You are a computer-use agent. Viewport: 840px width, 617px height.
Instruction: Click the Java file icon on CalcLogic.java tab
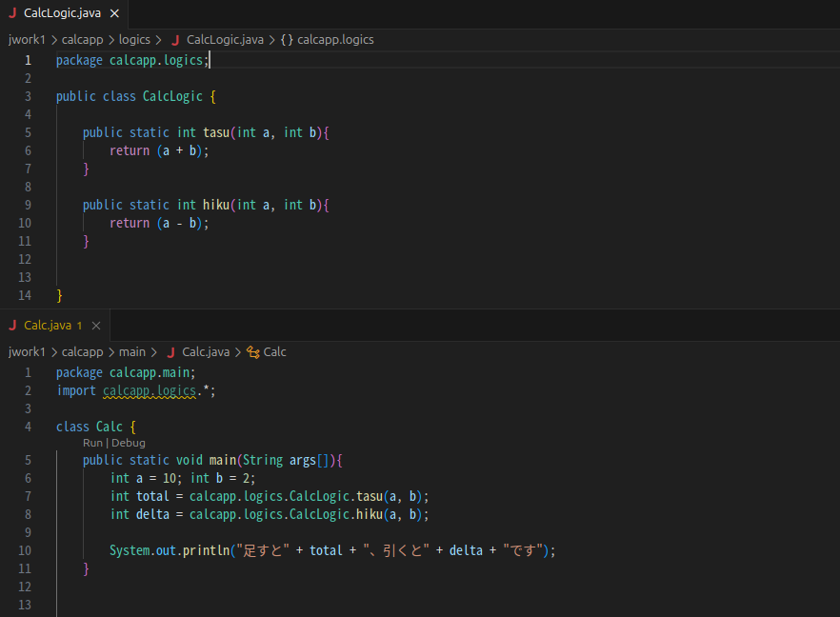click(13, 13)
